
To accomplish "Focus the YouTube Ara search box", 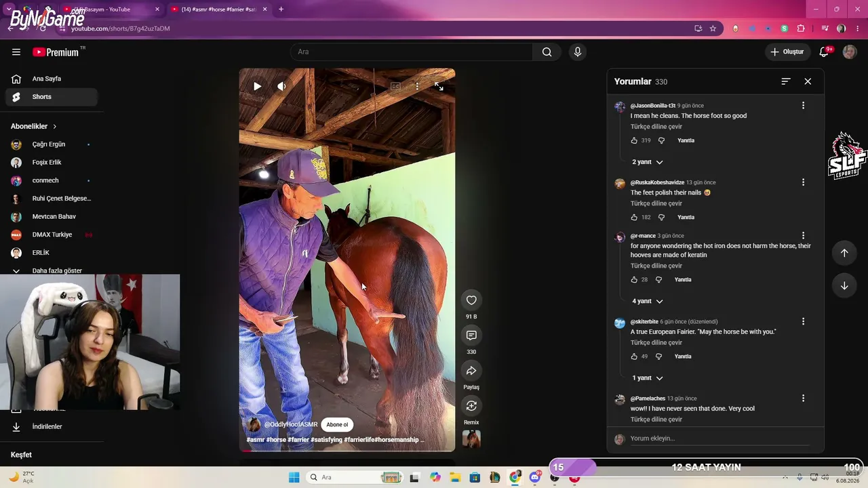I will pos(412,52).
